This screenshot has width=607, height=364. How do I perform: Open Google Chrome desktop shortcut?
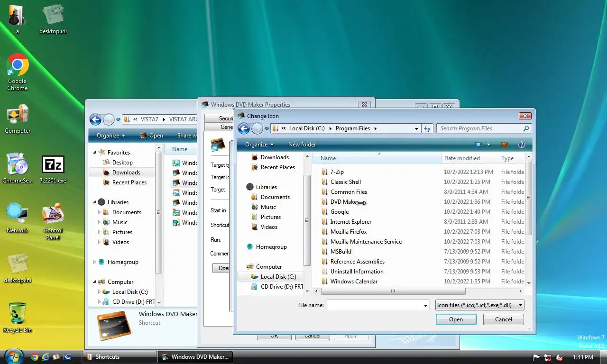(x=18, y=72)
